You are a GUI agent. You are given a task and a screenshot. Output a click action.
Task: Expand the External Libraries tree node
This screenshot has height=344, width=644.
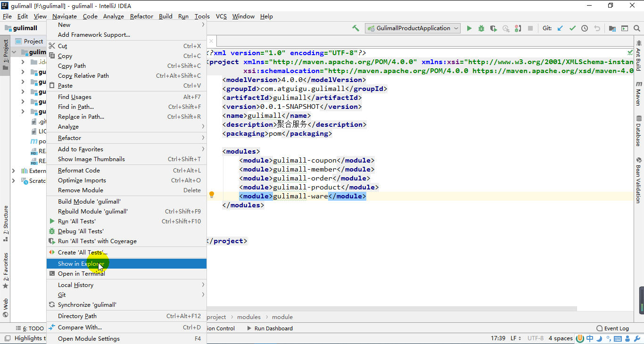coord(14,171)
